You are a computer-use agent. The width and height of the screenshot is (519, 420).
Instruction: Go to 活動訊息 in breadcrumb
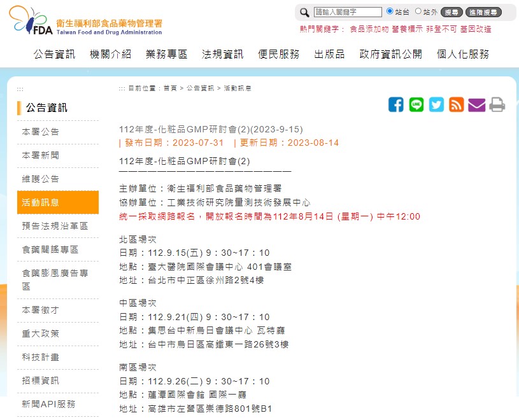tap(238, 88)
